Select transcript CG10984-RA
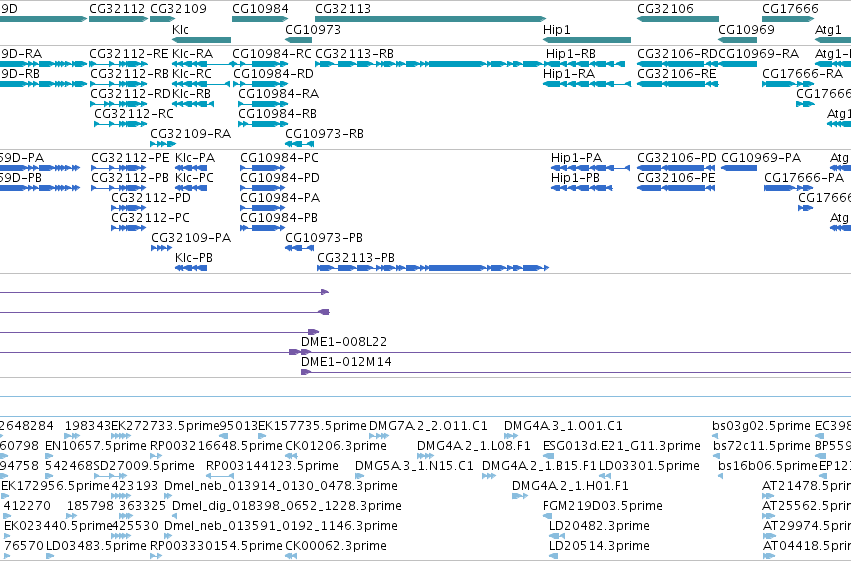The width and height of the screenshot is (851, 561). (278, 94)
